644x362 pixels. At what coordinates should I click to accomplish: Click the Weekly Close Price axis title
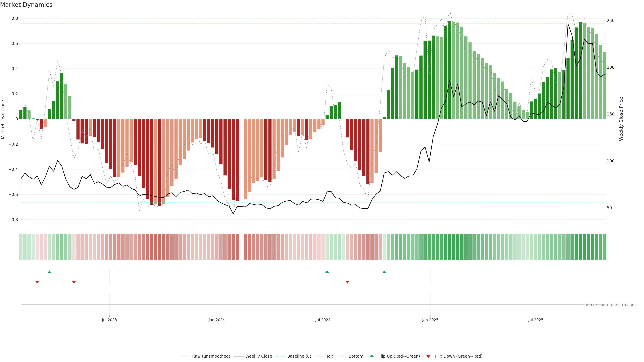(x=621, y=119)
